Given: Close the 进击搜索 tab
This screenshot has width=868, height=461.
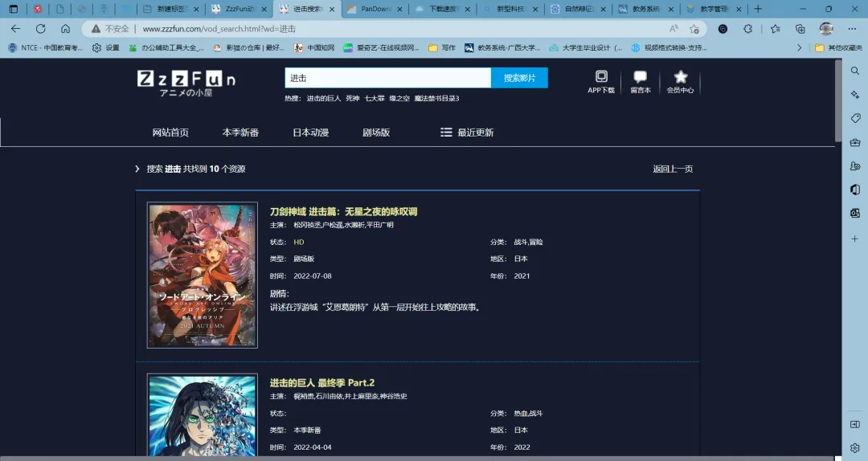Looking at the screenshot, I should (x=332, y=10).
